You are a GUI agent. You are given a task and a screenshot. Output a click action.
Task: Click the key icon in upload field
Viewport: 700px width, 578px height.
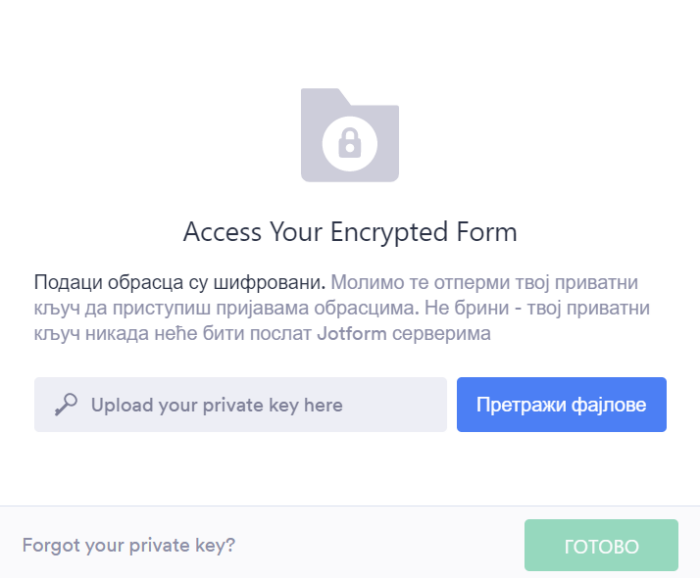pyautogui.click(x=67, y=405)
